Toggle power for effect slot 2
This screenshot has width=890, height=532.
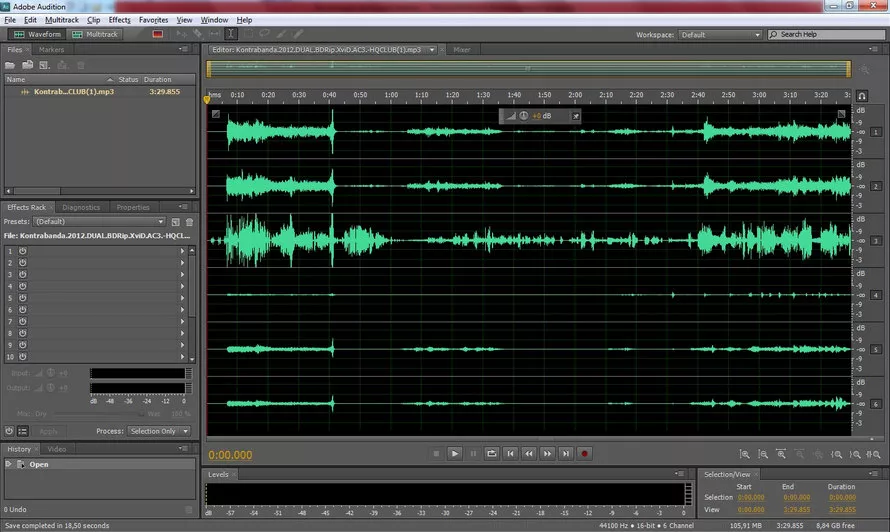point(23,263)
